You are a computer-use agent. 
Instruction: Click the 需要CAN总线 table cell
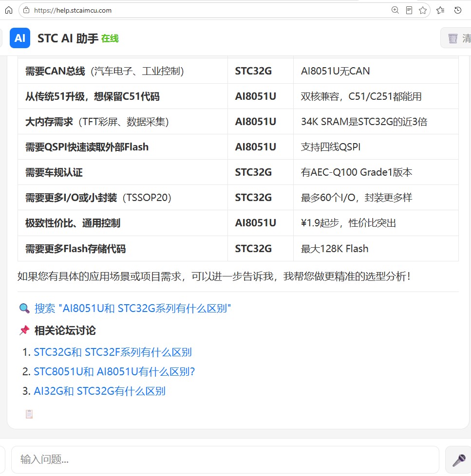(x=123, y=71)
